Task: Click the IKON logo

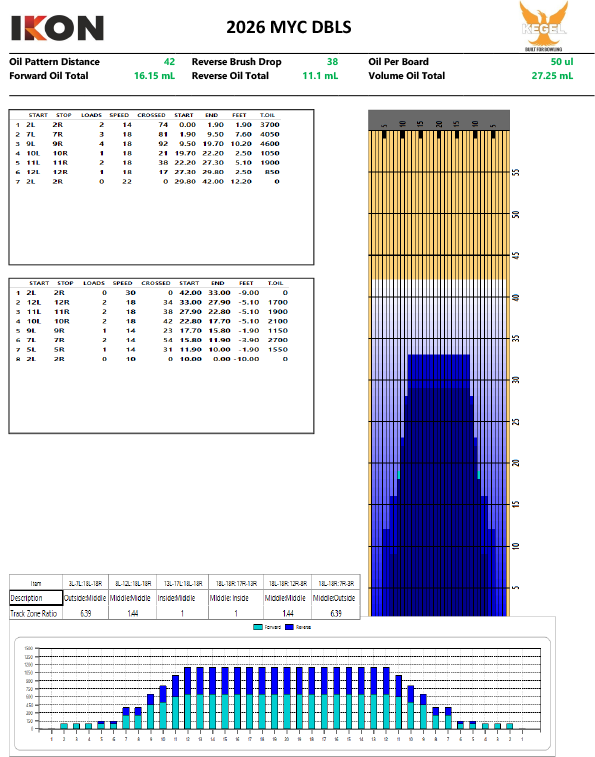Action: coord(57,28)
